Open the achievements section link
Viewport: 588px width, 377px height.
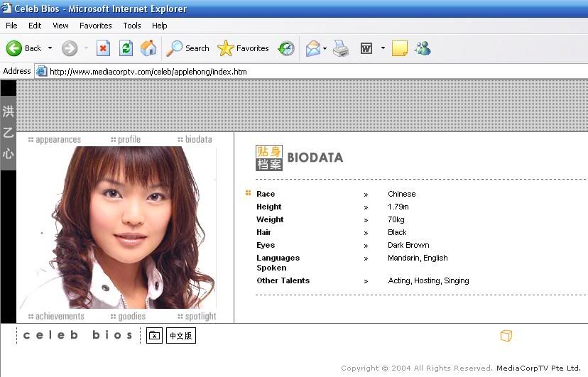56,316
